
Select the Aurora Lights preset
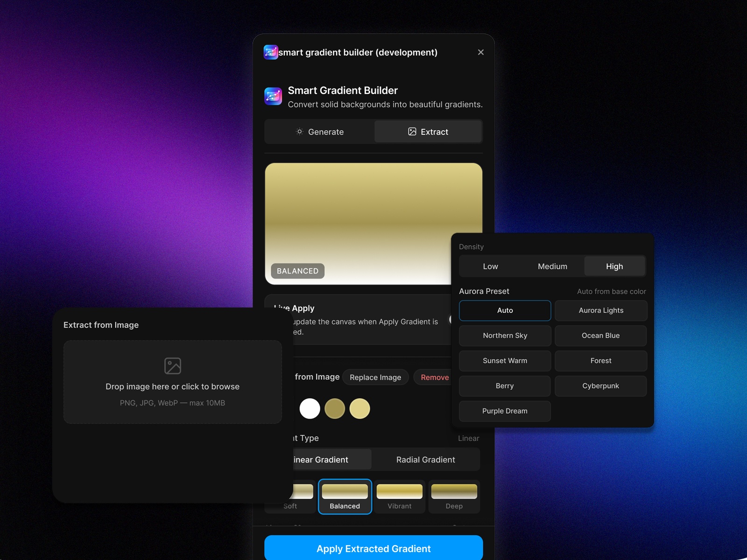(601, 310)
